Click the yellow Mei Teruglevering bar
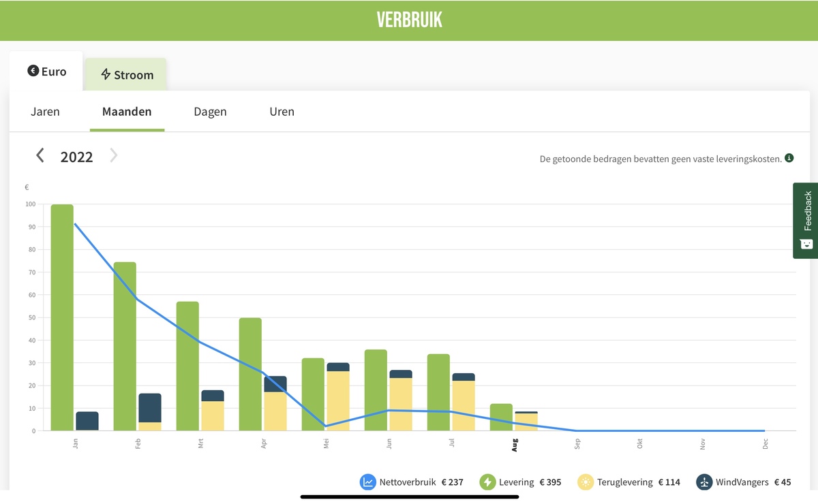This screenshot has height=504, width=818. 338,400
